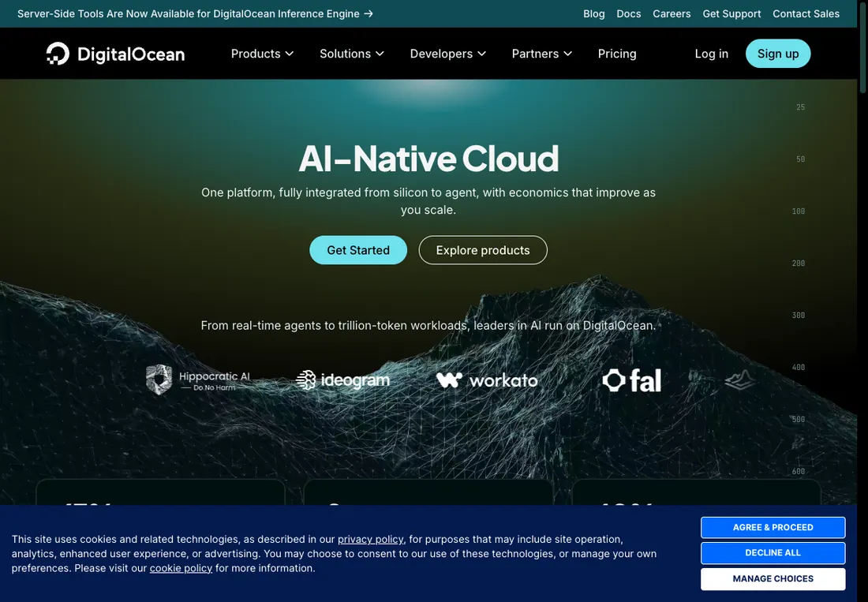The image size is (868, 602).
Task: Click the depth marker labeled 300
Action: click(799, 316)
